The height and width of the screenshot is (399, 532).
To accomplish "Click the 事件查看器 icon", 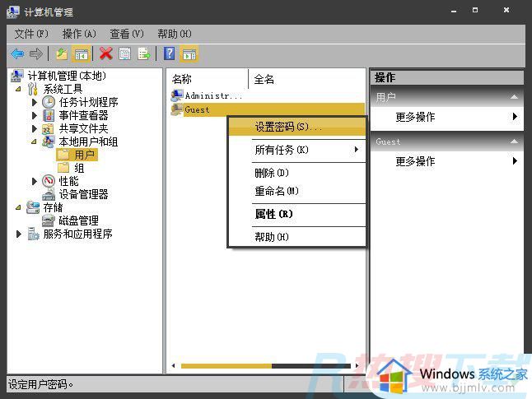I will coord(49,116).
